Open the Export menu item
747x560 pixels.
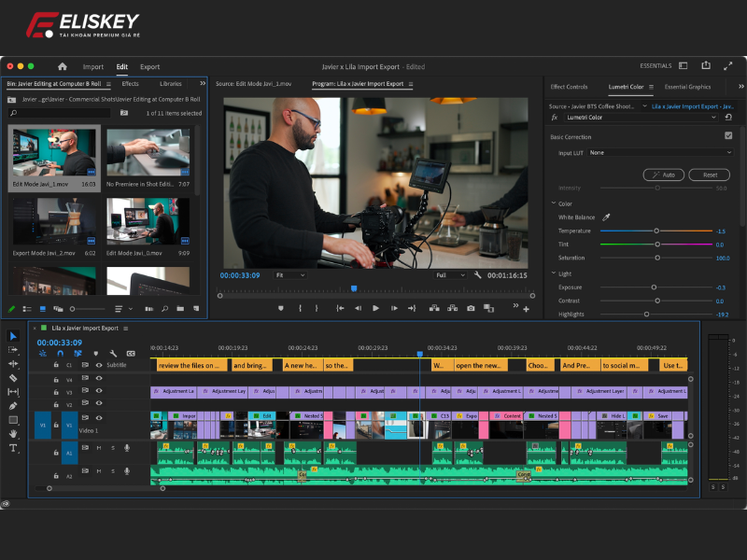click(150, 67)
